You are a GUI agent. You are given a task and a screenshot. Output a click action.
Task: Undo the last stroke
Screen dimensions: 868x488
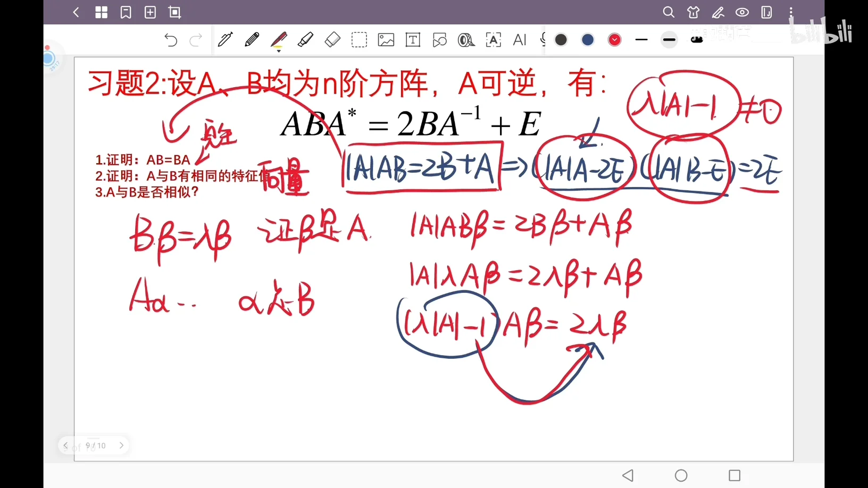pyautogui.click(x=170, y=40)
